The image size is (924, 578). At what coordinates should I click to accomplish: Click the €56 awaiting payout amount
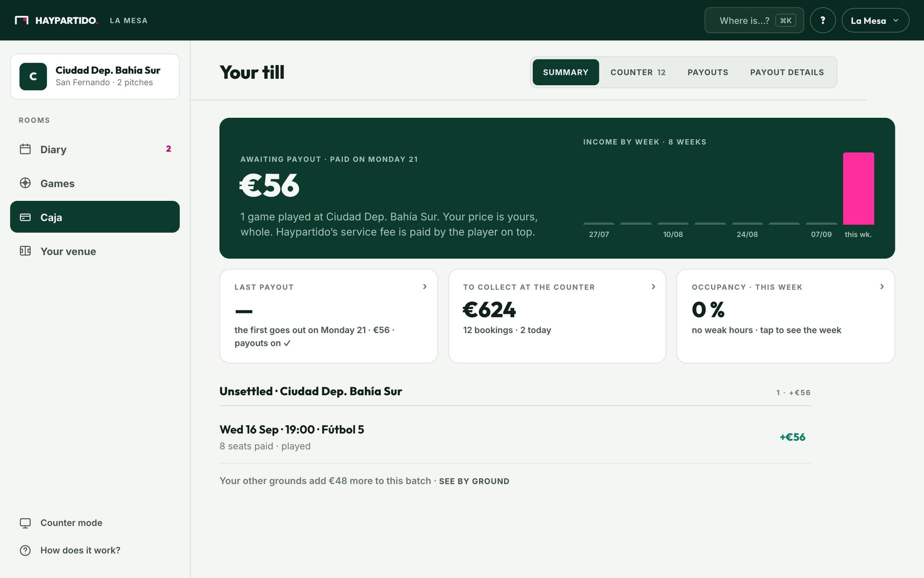[269, 185]
